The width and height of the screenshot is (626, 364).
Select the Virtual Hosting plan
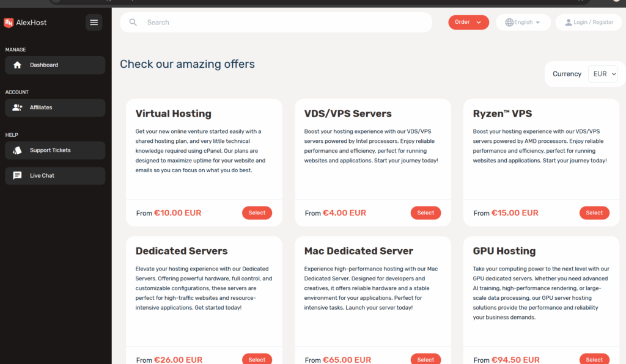point(257,213)
